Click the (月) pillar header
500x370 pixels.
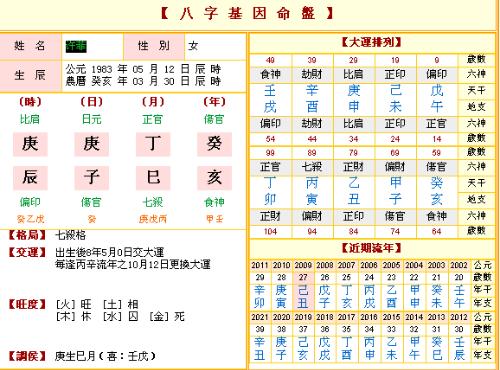tap(153, 102)
